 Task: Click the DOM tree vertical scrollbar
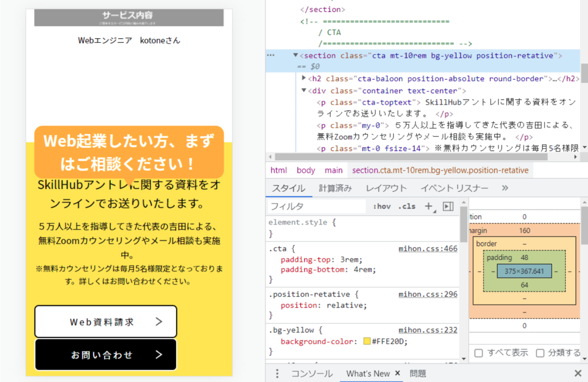584,74
